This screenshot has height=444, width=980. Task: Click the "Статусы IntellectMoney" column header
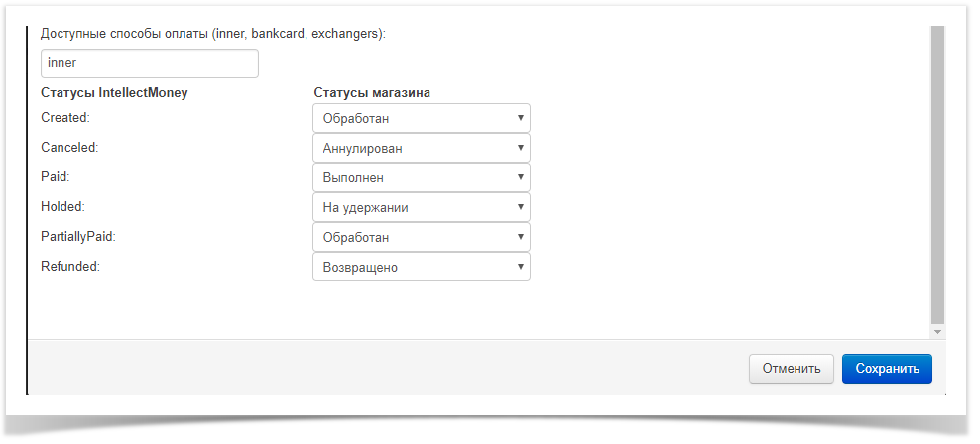click(x=114, y=93)
